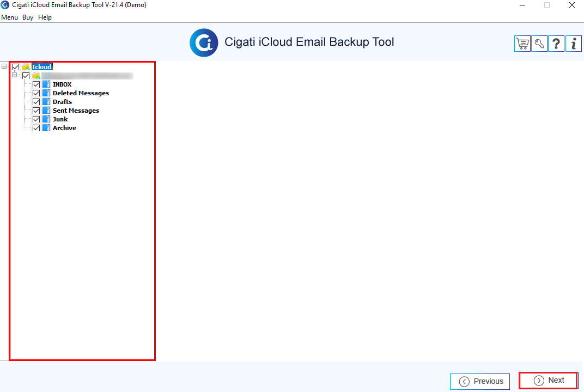Select the Deleted Messages folder label
Image resolution: width=584 pixels, height=392 pixels.
pyautogui.click(x=81, y=93)
